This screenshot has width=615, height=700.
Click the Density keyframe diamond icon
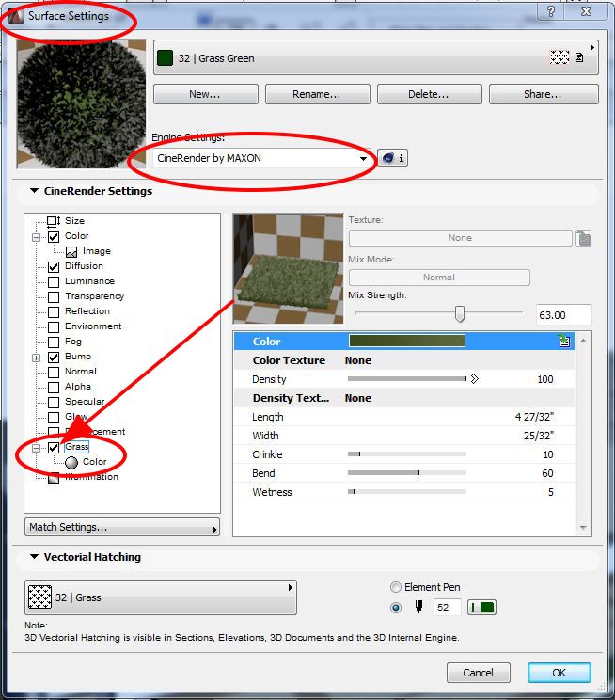[x=475, y=378]
